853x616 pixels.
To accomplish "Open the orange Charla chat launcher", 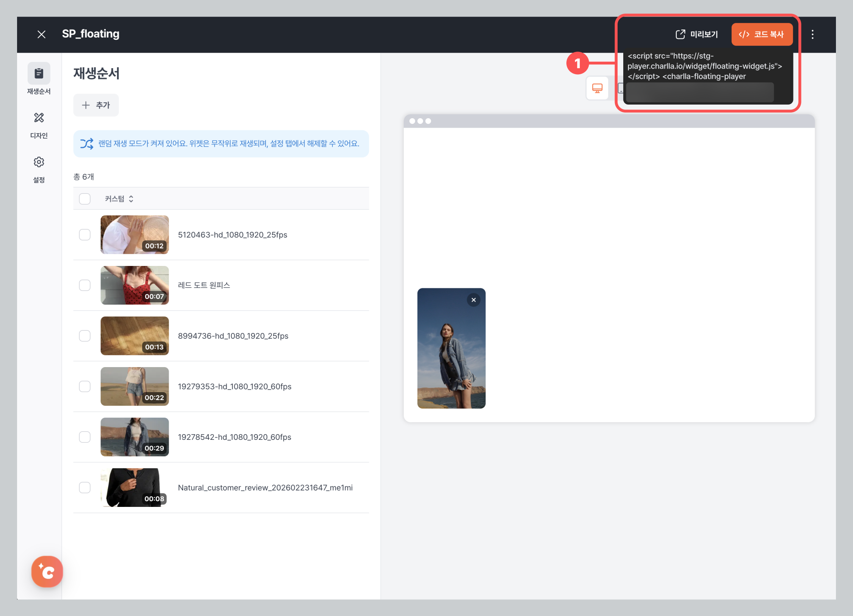I will point(47,571).
